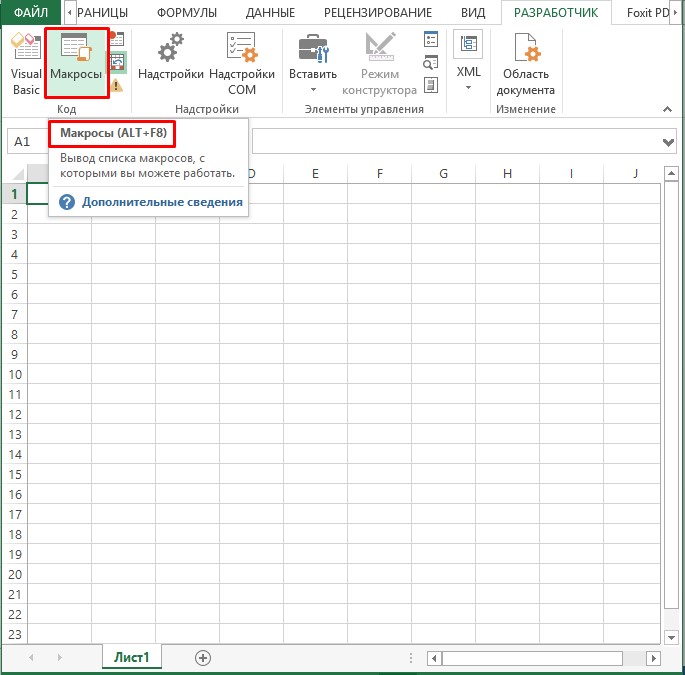The height and width of the screenshot is (675, 685).
Task: Click the Макросы button
Action: pos(76,63)
